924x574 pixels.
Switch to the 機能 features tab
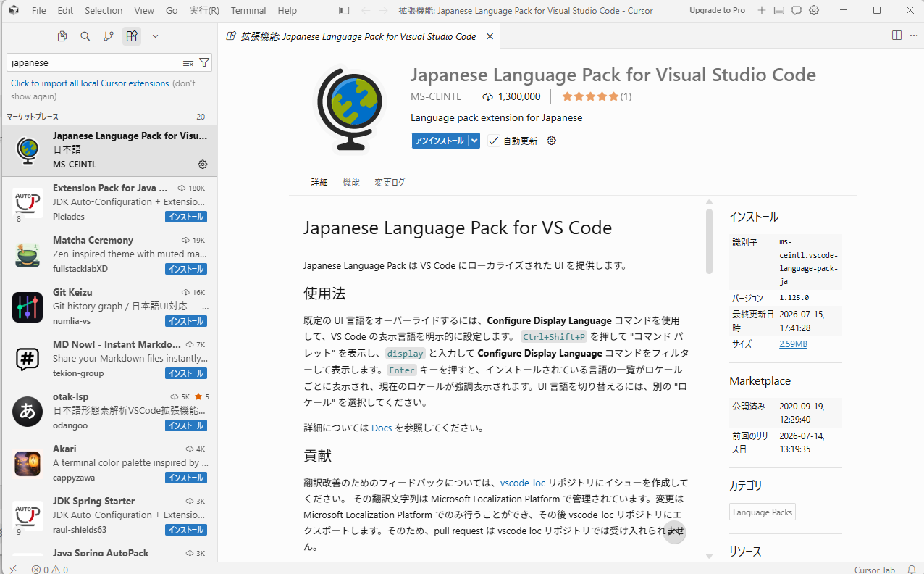pyautogui.click(x=351, y=183)
